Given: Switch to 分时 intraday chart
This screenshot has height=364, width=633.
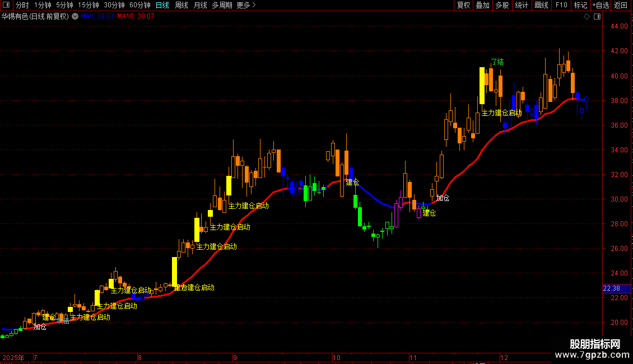Looking at the screenshot, I should coord(22,5).
